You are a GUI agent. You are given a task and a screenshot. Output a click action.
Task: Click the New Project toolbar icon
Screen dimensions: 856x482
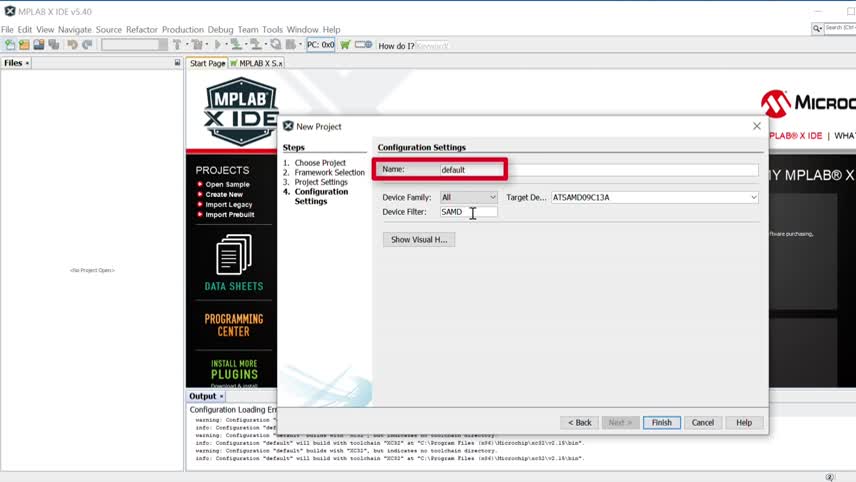pos(24,45)
